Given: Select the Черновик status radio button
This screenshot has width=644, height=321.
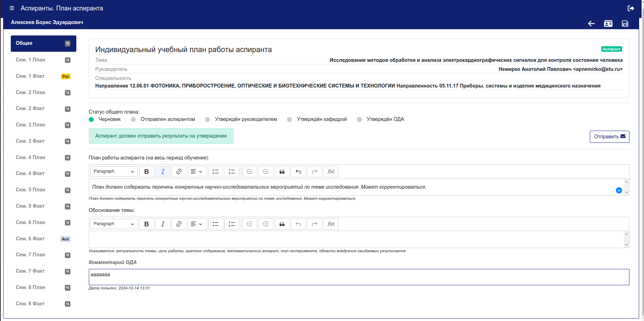Looking at the screenshot, I should (x=91, y=120).
